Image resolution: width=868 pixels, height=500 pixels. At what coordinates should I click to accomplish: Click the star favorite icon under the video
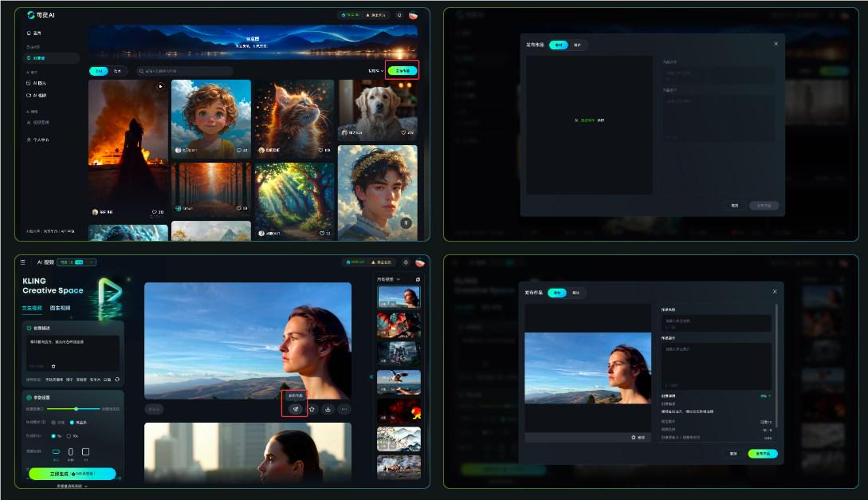(312, 409)
